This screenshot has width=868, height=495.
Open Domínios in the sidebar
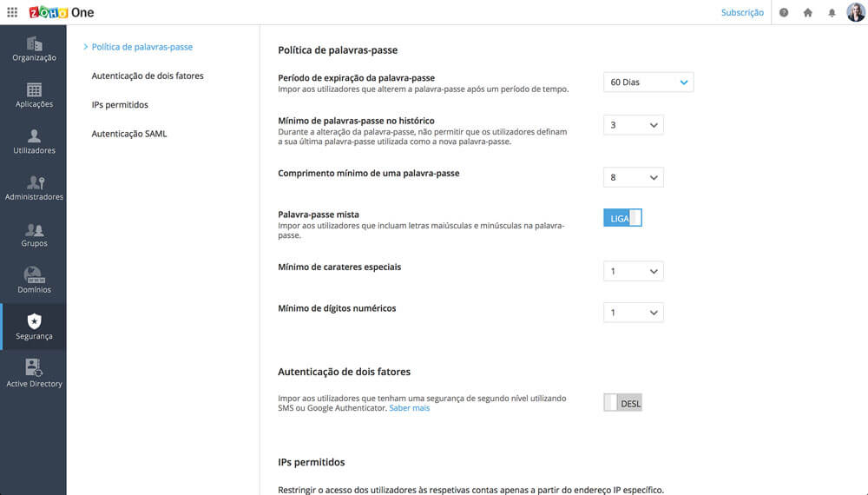(x=34, y=280)
